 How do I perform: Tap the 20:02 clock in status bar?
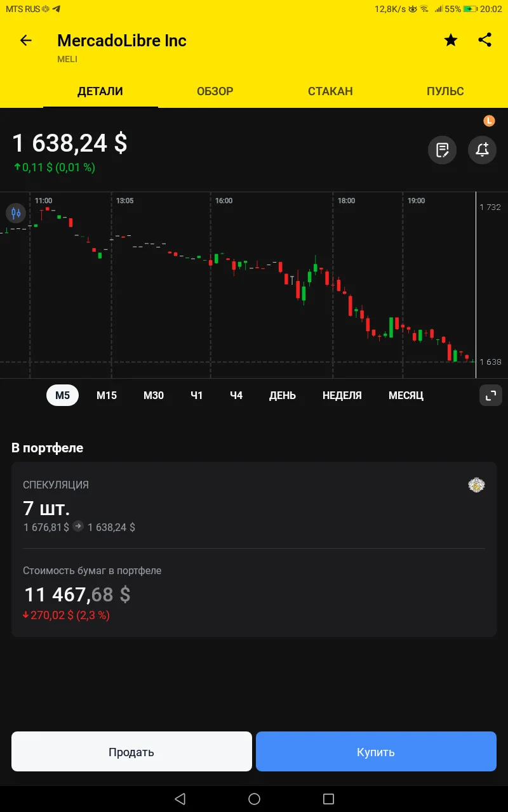[491, 9]
